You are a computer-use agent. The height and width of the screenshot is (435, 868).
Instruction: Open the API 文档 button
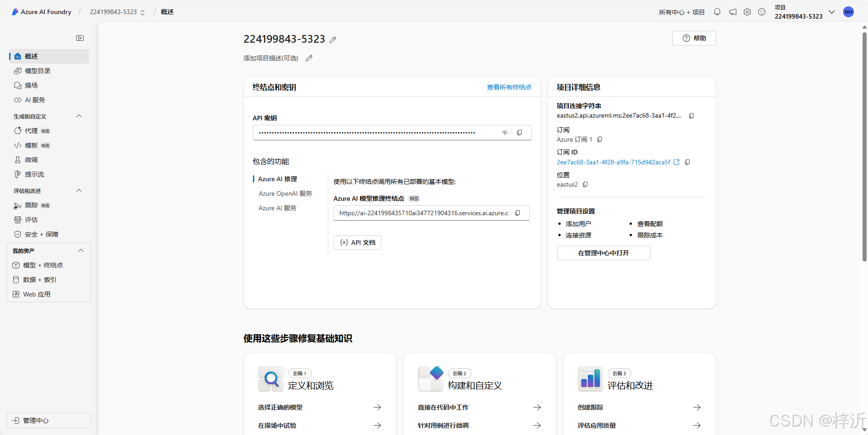pos(357,242)
